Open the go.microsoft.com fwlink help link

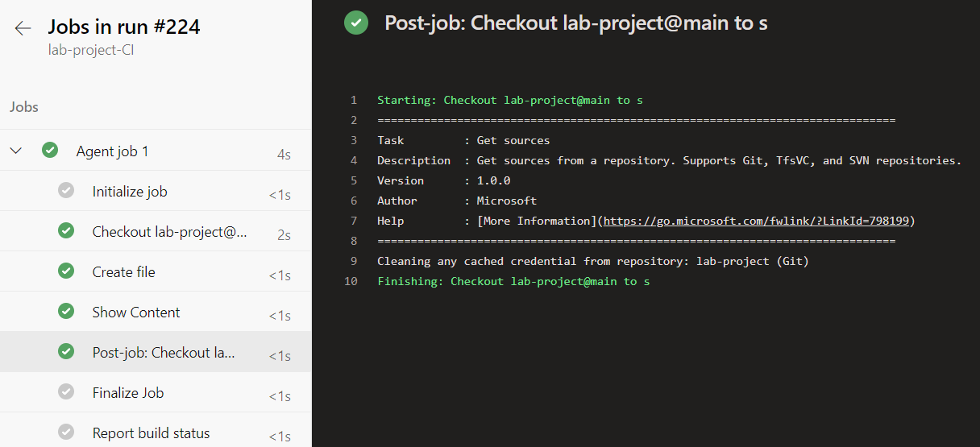[758, 221]
